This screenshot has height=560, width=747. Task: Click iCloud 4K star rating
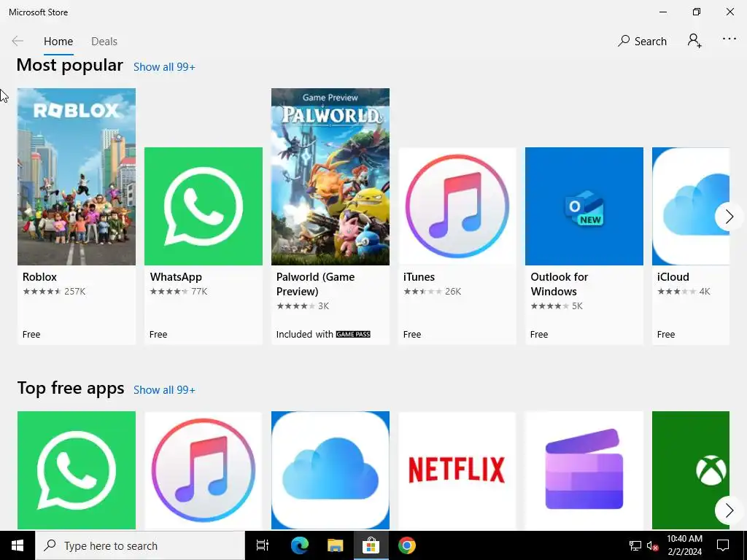pyautogui.click(x=684, y=292)
